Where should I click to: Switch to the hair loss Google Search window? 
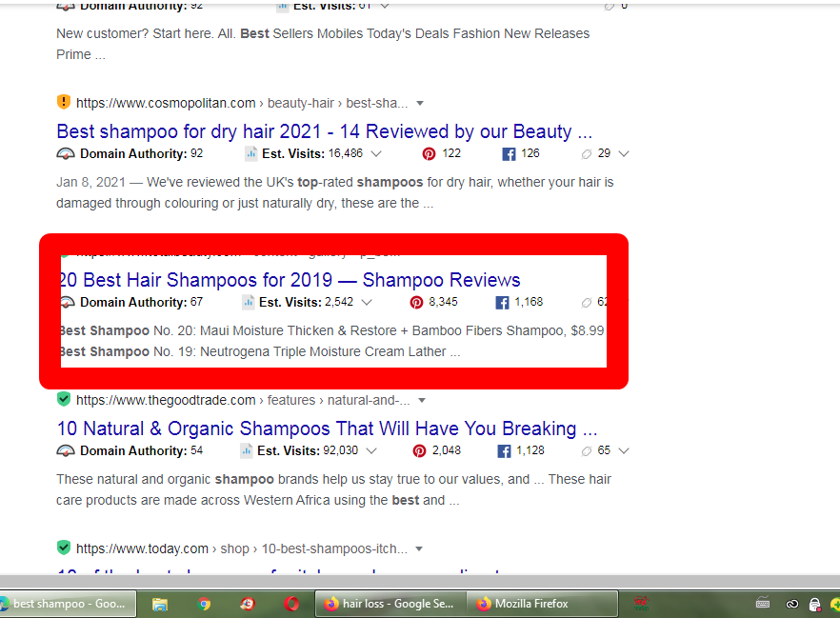[390, 603]
